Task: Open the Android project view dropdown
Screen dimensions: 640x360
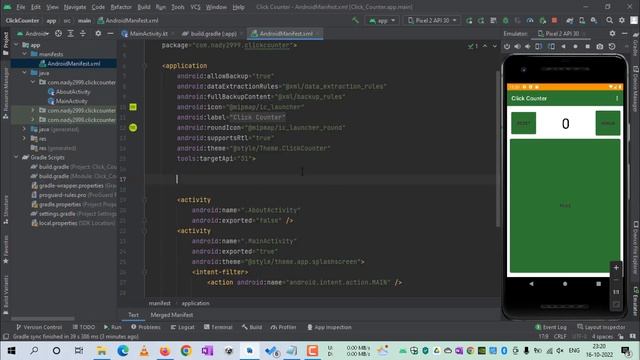Action: [33, 33]
